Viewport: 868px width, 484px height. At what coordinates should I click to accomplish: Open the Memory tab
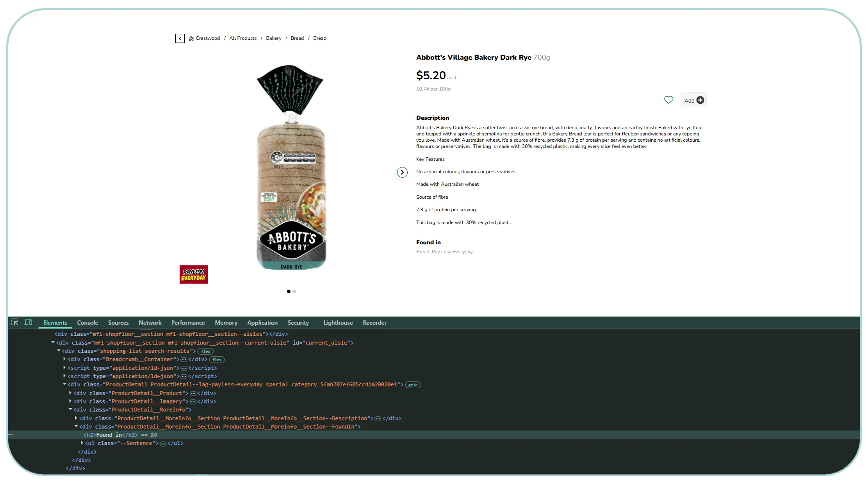(226, 323)
